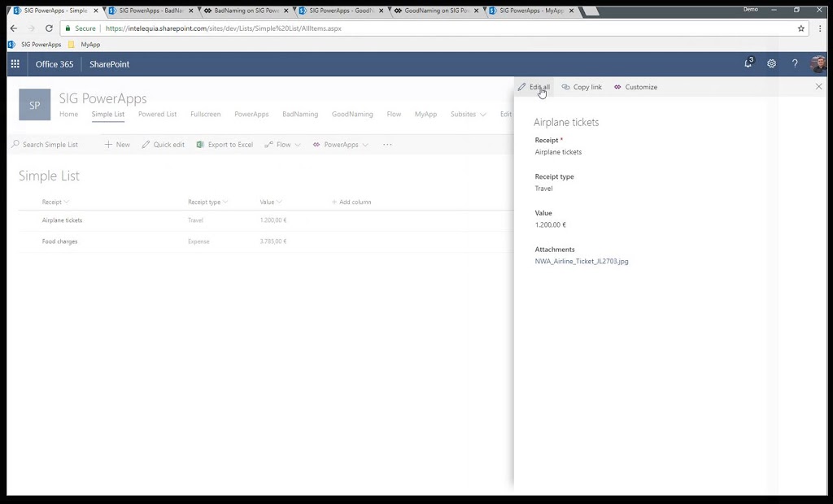The image size is (833, 504).
Task: Click the Simple List page heading
Action: tap(49, 176)
